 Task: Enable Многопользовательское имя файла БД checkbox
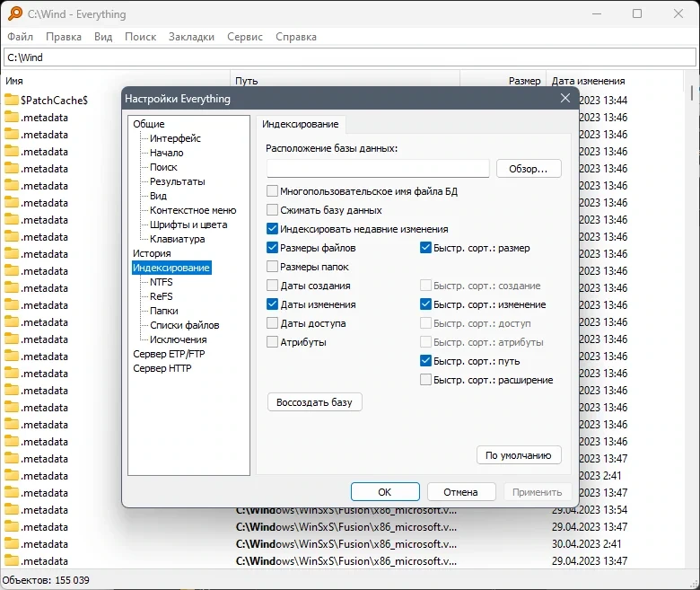[x=272, y=191]
